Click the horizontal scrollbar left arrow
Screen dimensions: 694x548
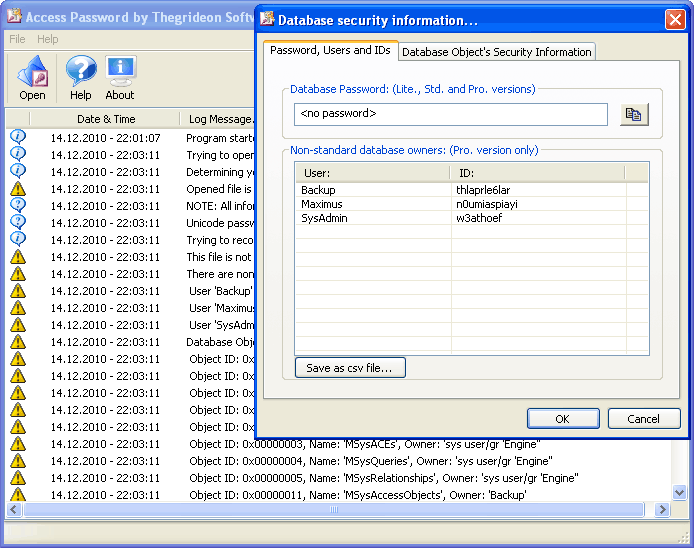(14, 509)
